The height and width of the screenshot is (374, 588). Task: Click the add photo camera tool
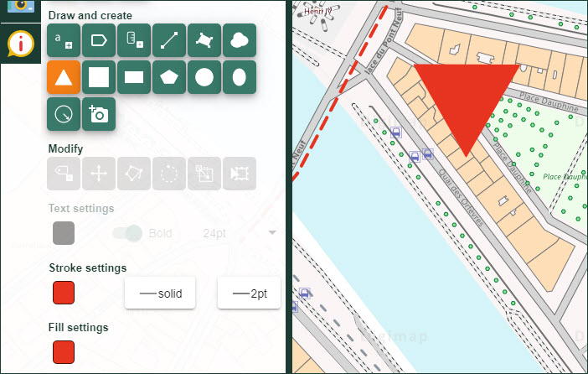pos(99,114)
